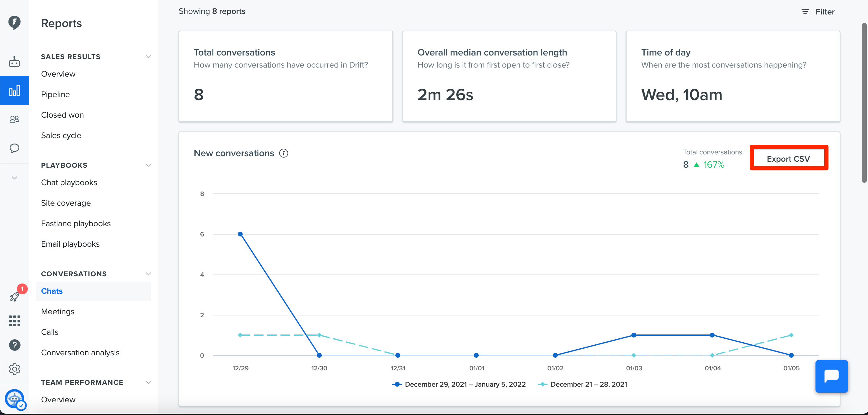Collapse the Conversations section

(x=148, y=274)
